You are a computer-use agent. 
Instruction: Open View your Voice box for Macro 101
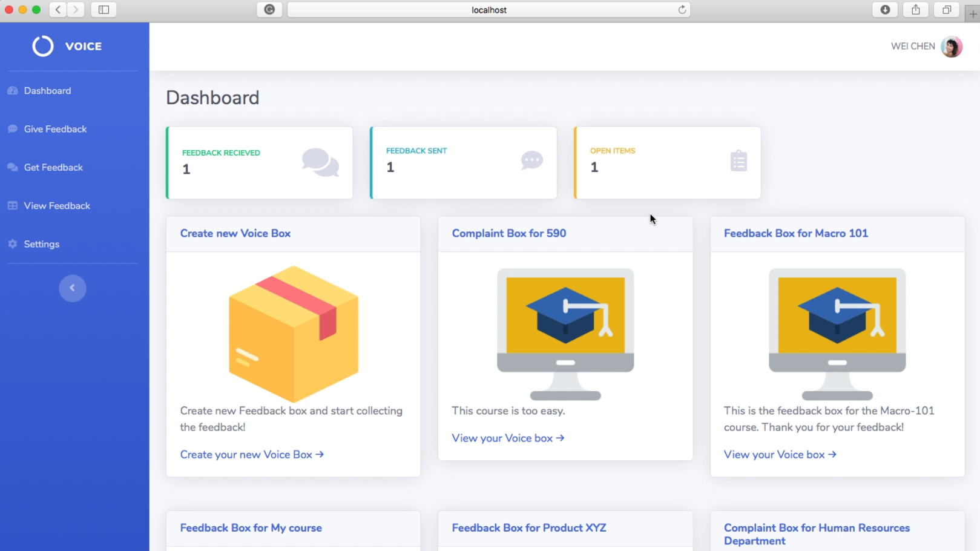tap(780, 454)
